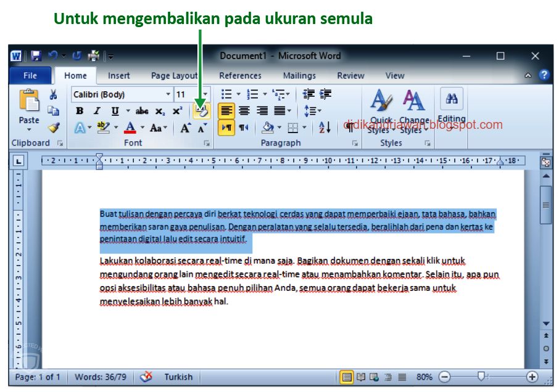Viewport: 559px width, 392px height.
Task: Open the font size dropdown
Action: [204, 94]
